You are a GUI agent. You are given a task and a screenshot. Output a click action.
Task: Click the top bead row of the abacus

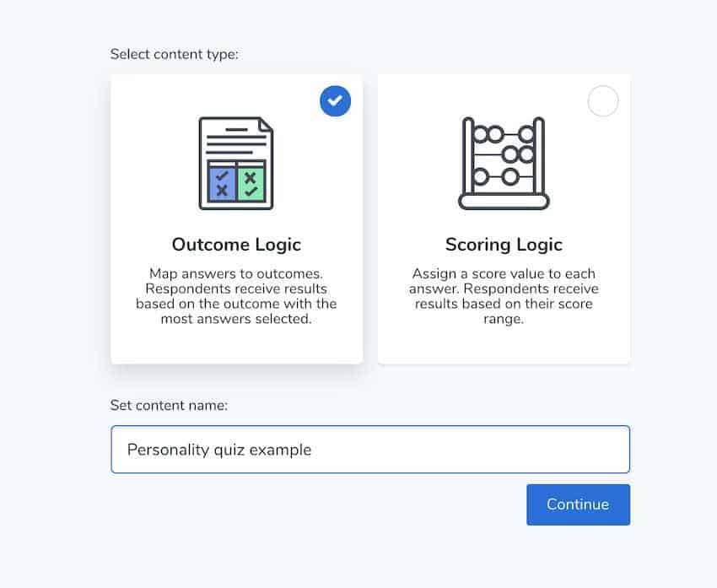504,133
